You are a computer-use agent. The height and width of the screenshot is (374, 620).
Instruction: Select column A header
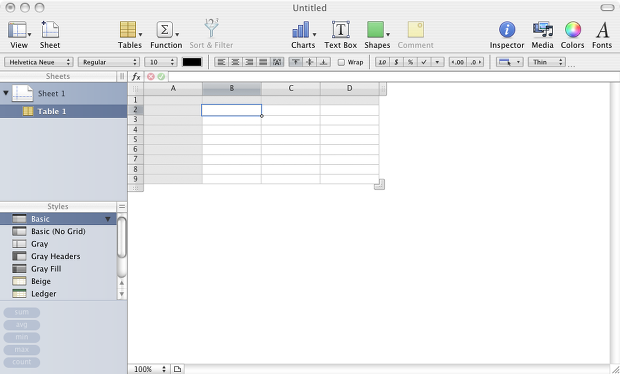(x=173, y=89)
